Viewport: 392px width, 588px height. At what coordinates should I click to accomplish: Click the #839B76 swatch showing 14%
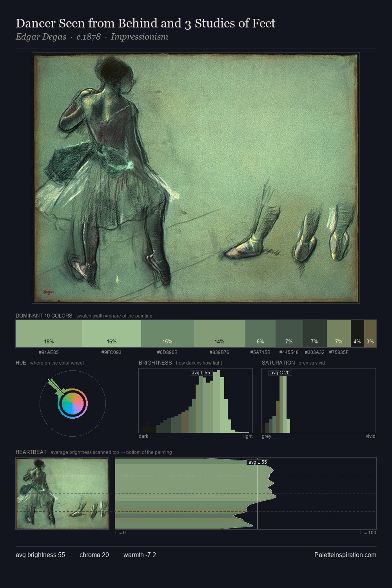[220, 334]
